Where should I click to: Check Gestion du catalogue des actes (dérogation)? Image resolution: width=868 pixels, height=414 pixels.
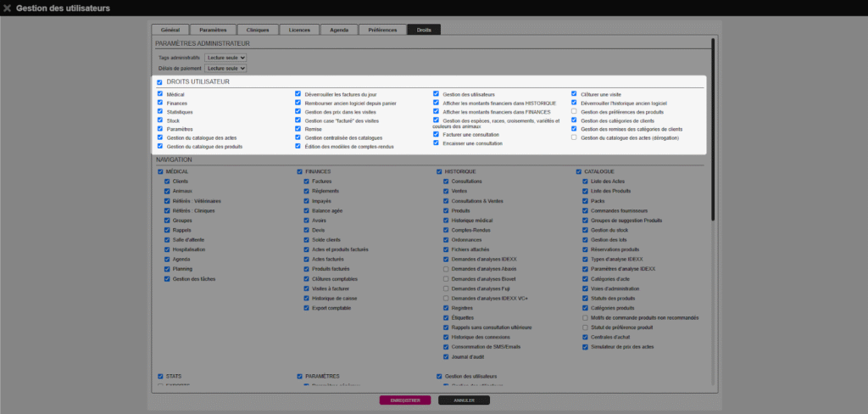(574, 137)
